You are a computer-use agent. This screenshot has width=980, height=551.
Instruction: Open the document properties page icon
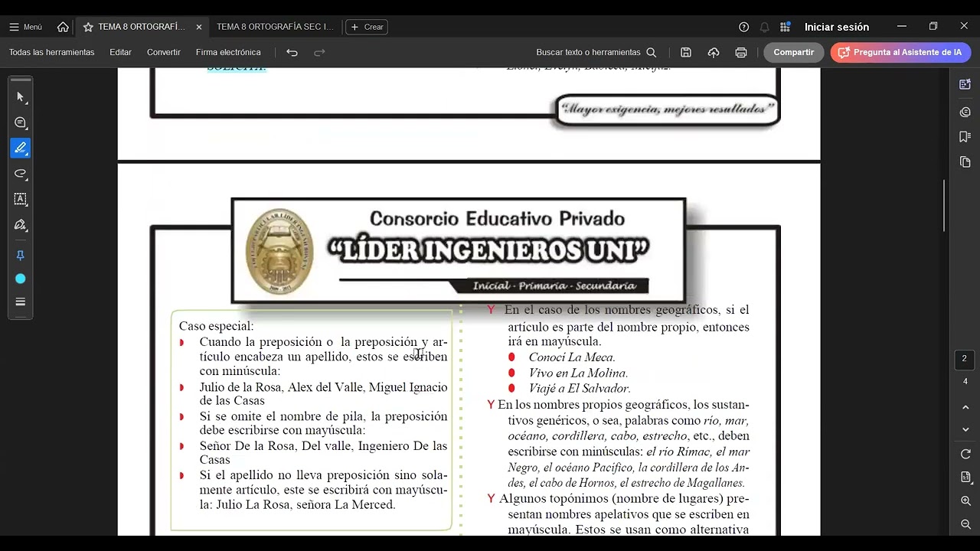[965, 477]
